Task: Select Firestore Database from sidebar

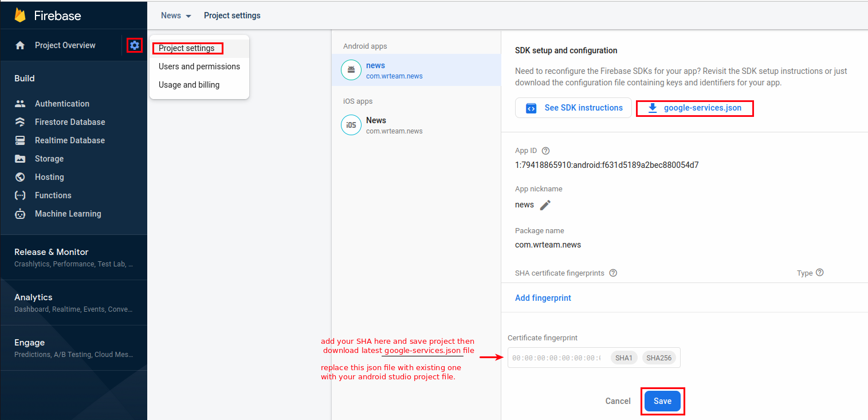Action: click(69, 122)
